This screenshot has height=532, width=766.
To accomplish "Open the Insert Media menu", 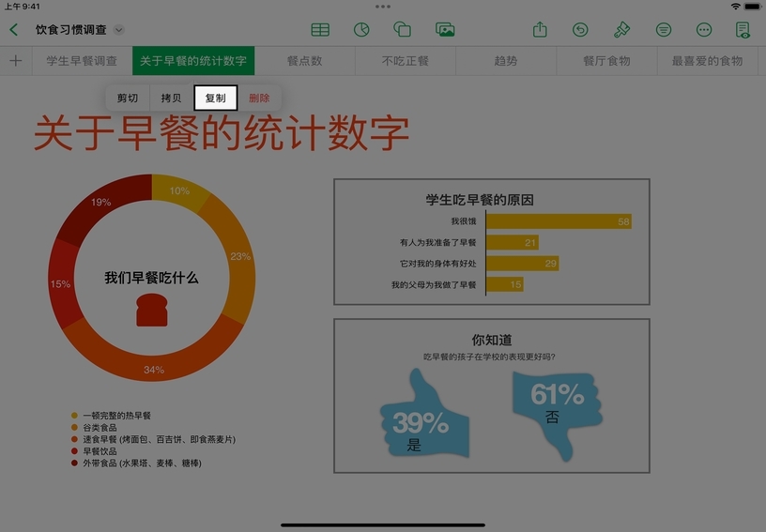I will [x=445, y=30].
